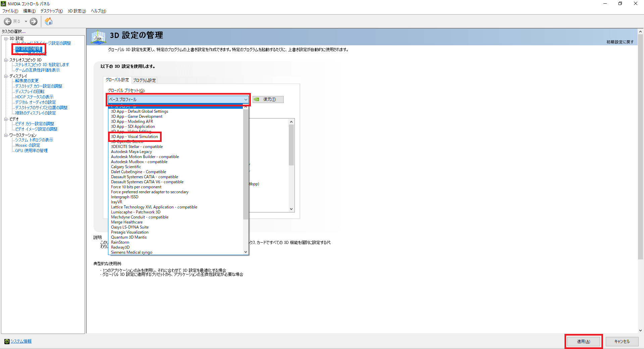Viewport: 644px width, 349px height.
Task: Choose 3D App - Modeling AFR preset
Action: 132,121
